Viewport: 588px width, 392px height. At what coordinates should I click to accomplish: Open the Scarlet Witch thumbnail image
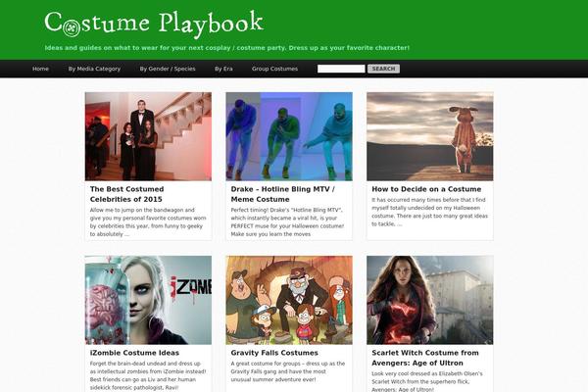tap(430, 300)
